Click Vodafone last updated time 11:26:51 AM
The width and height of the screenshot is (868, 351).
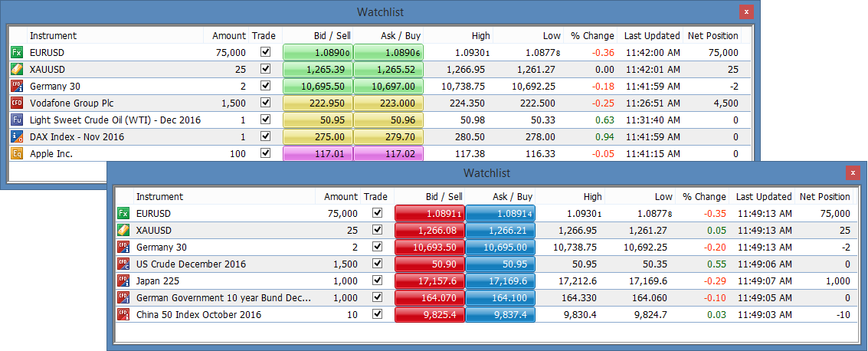pos(653,103)
